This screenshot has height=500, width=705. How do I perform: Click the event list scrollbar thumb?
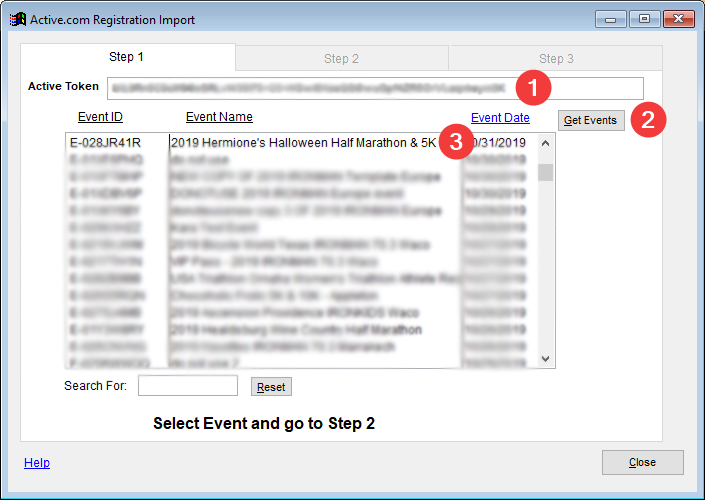pos(545,172)
